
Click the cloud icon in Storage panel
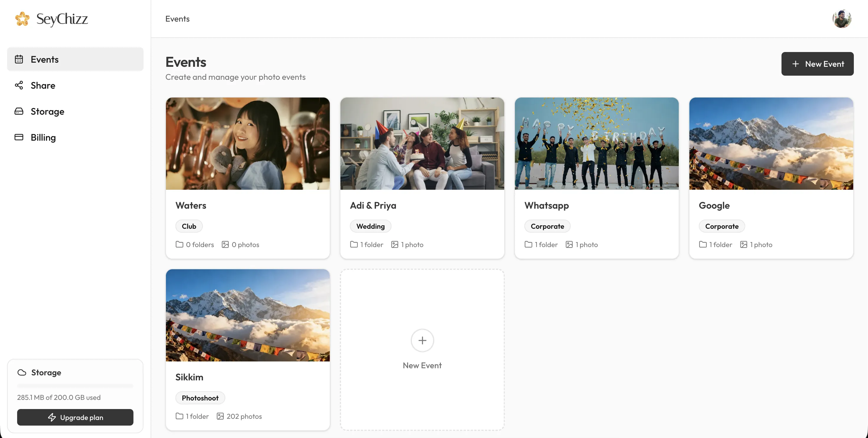pos(22,373)
